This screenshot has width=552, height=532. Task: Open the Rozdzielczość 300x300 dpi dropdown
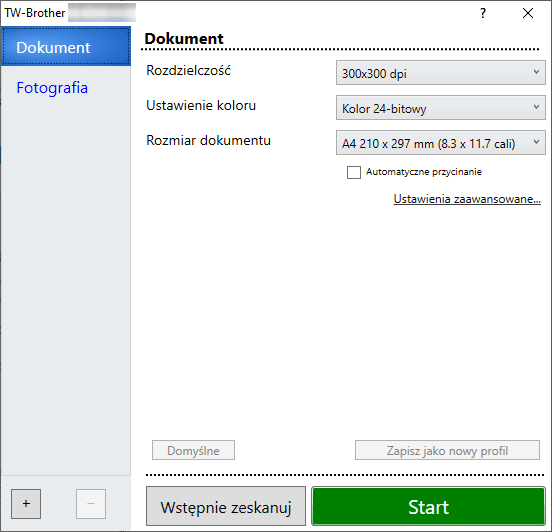coord(441,73)
